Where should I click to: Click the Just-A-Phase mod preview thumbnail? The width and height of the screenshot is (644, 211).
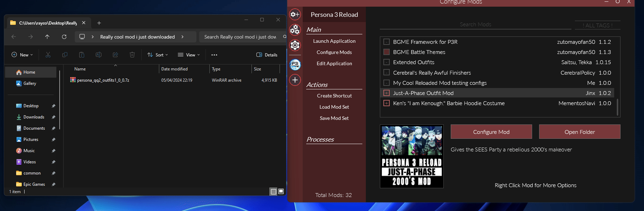[412, 156]
